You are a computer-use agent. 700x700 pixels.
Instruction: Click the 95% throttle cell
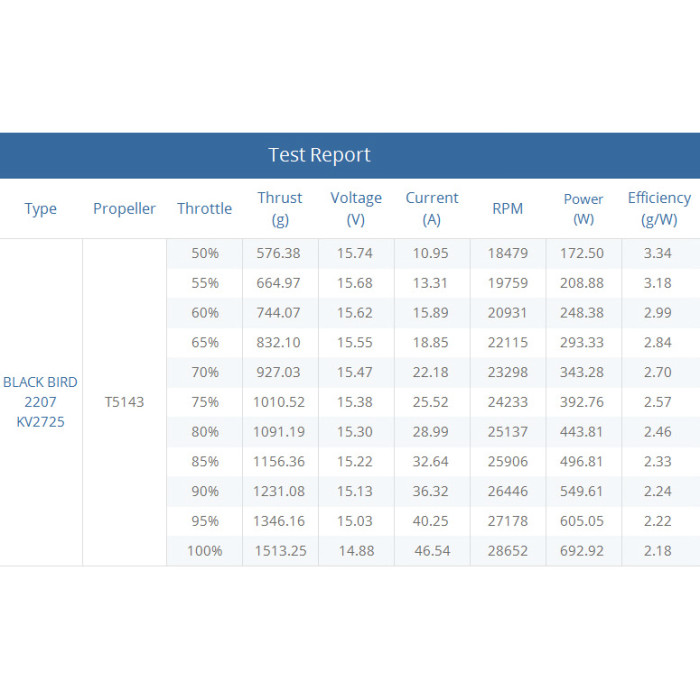point(205,521)
